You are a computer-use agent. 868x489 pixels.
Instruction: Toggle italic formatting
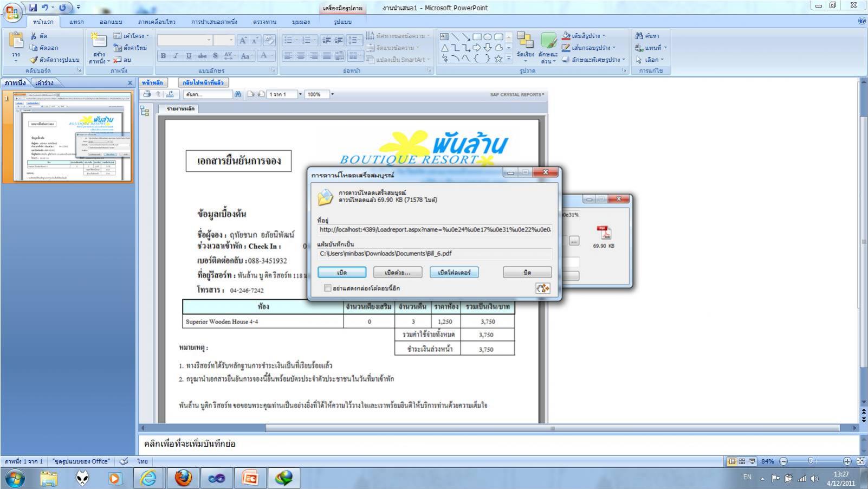[176, 55]
